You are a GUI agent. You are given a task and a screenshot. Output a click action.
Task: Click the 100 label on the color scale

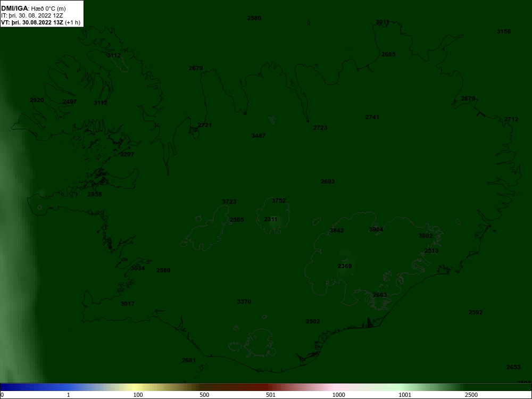coord(138,395)
